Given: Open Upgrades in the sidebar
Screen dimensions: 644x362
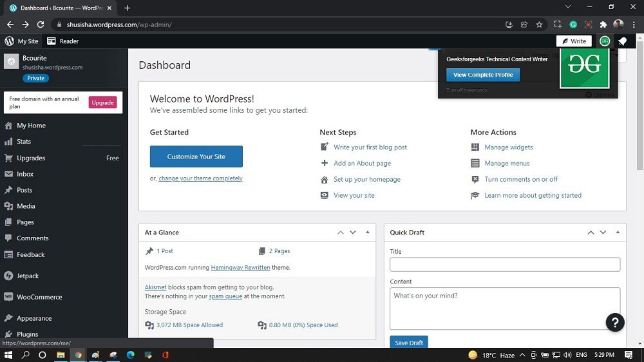Looking at the screenshot, I should tap(31, 158).
